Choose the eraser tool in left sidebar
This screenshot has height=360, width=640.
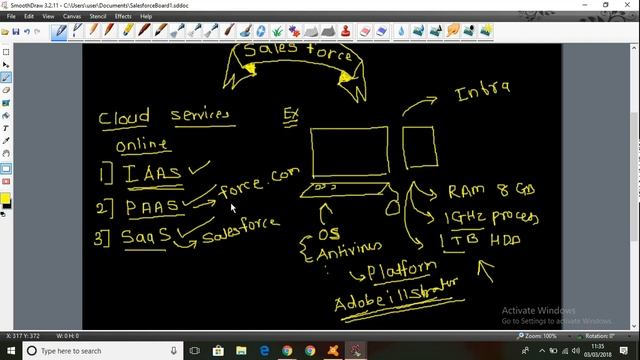6,90
